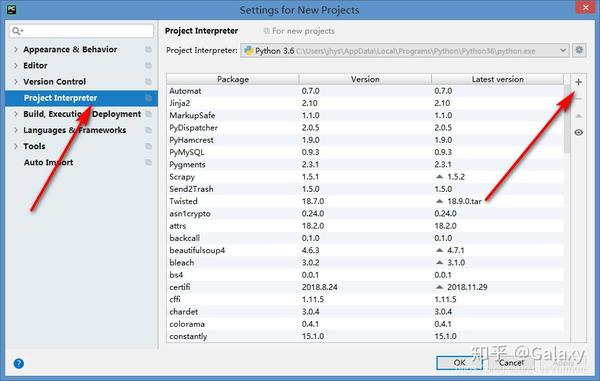The image size is (600, 381).
Task: Open the Project Interpreter dropdown
Action: [405, 50]
